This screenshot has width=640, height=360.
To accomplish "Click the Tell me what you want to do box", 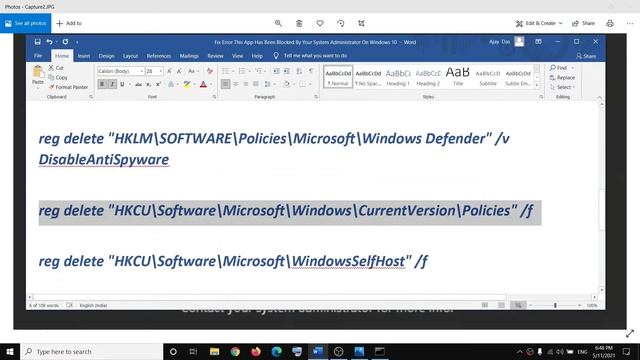I will (311, 56).
